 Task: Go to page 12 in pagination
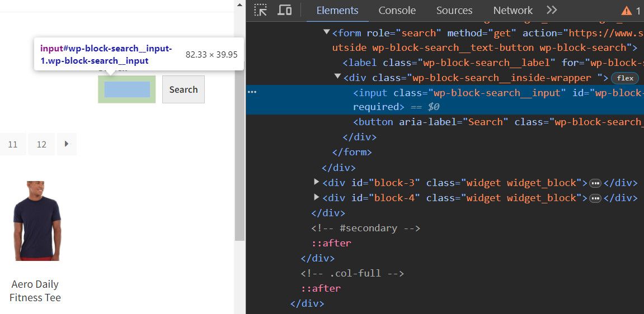tap(41, 144)
